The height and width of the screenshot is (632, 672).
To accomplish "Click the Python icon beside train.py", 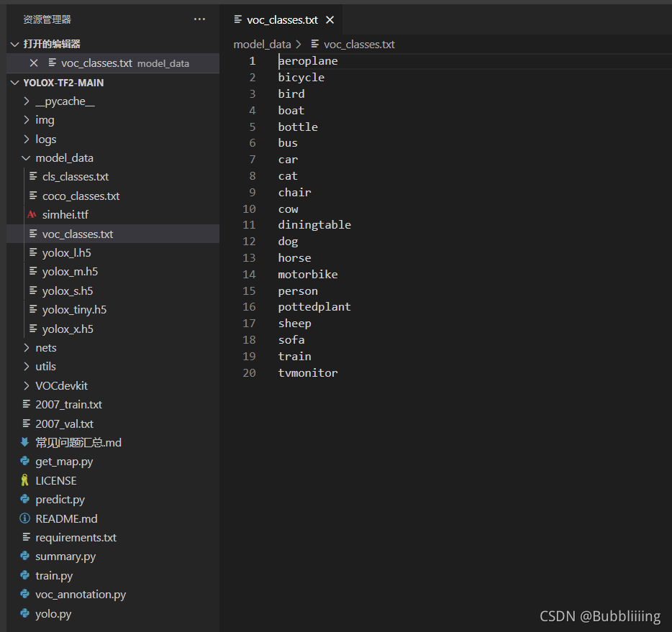I will tap(25, 575).
